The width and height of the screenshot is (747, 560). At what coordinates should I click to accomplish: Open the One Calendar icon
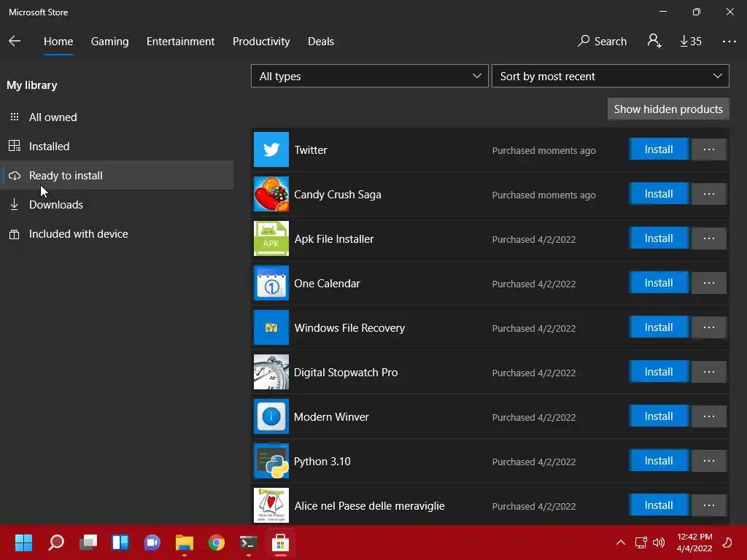(x=271, y=283)
